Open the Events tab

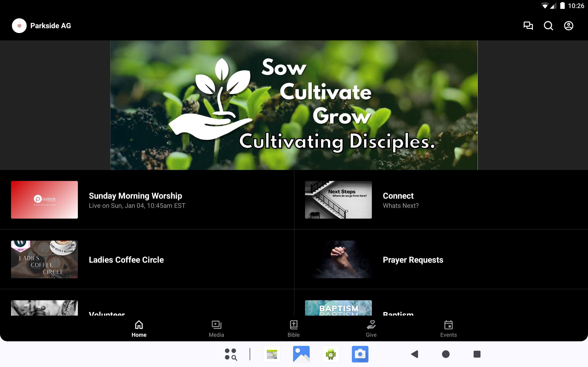tap(448, 329)
